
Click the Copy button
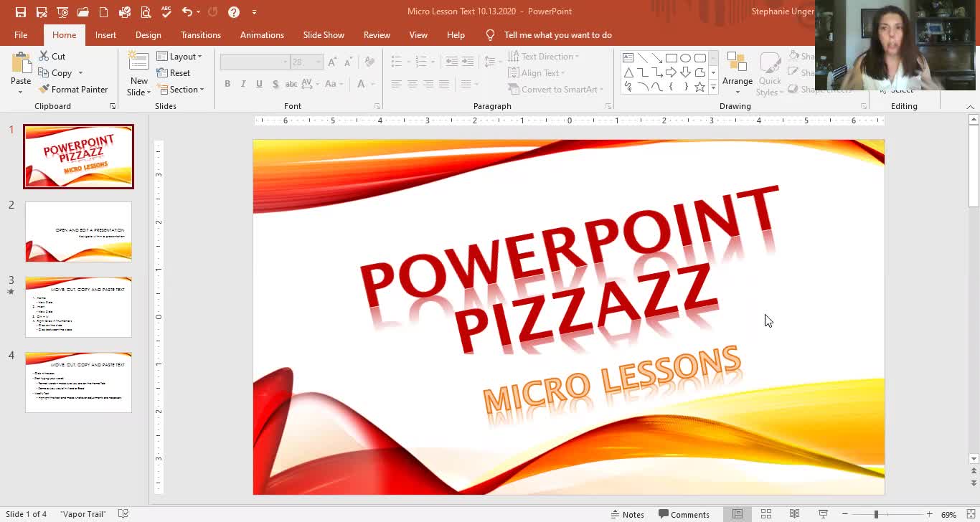click(55, 72)
